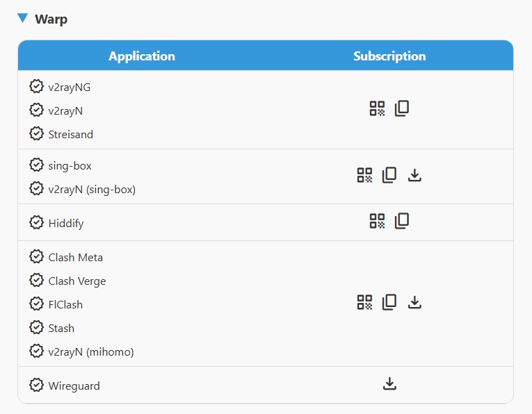This screenshot has width=532, height=414.
Task: Download the Wireguard config file
Action: pos(389,383)
